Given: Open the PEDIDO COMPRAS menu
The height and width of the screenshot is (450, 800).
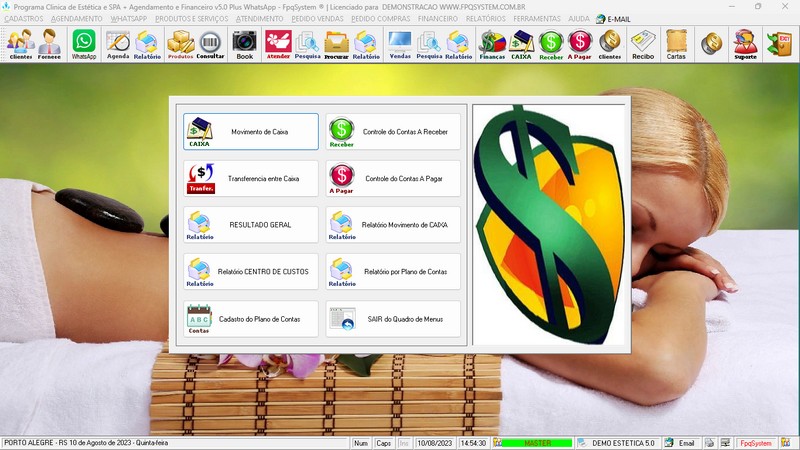Looking at the screenshot, I should (x=381, y=18).
